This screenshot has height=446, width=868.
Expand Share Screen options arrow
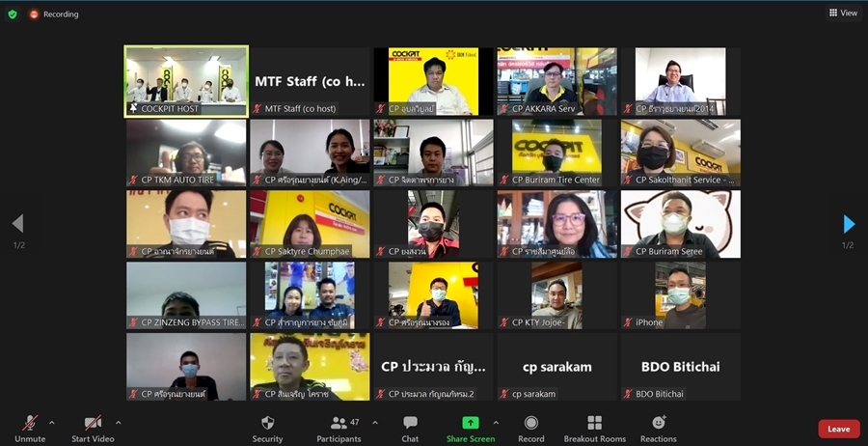point(496,422)
